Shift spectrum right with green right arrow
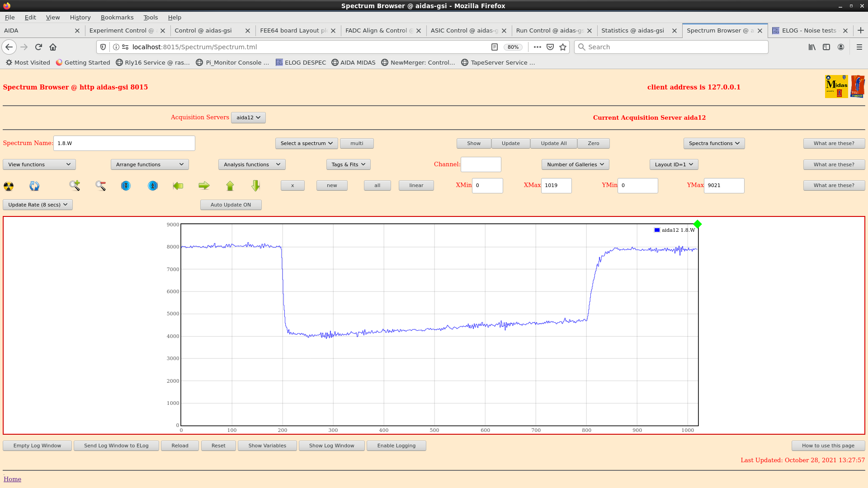Image resolution: width=868 pixels, height=488 pixels. pos(204,186)
